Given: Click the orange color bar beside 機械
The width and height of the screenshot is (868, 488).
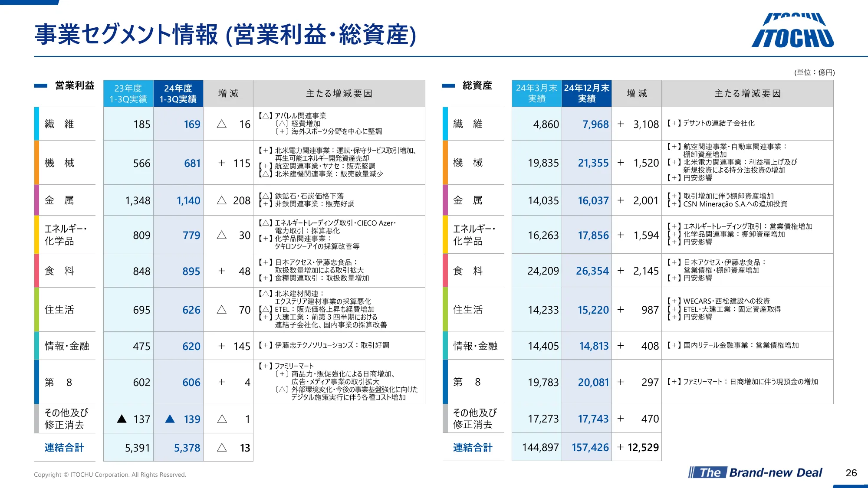Looking at the screenshot, I should 37,163.
